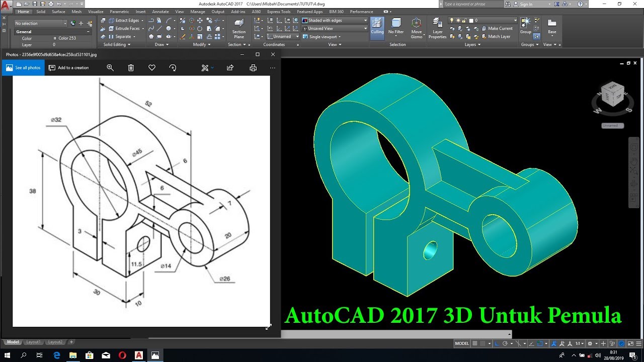Image resolution: width=644 pixels, height=362 pixels.
Task: Expand the Draw panel
Action: (x=162, y=44)
